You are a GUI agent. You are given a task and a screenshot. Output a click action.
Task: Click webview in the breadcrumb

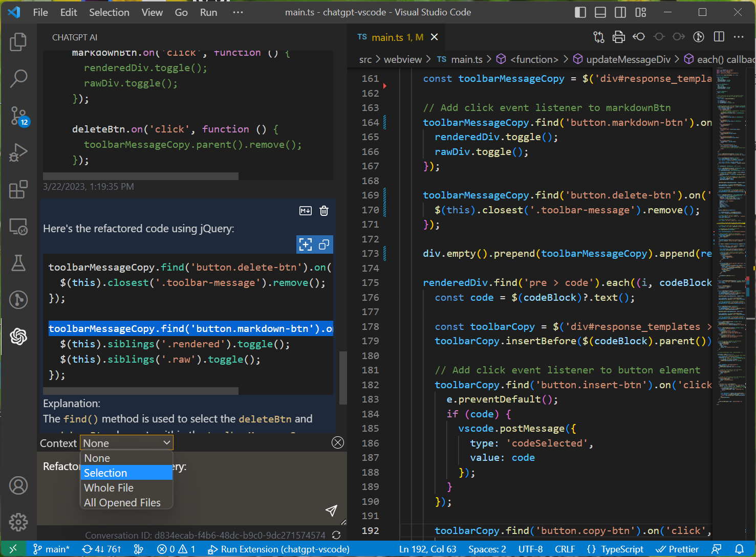(403, 59)
